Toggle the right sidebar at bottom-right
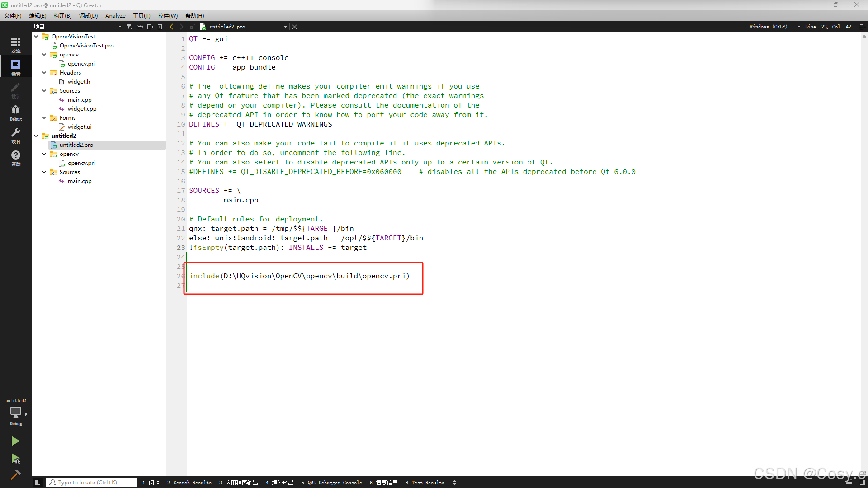The image size is (868, 488). click(x=862, y=483)
